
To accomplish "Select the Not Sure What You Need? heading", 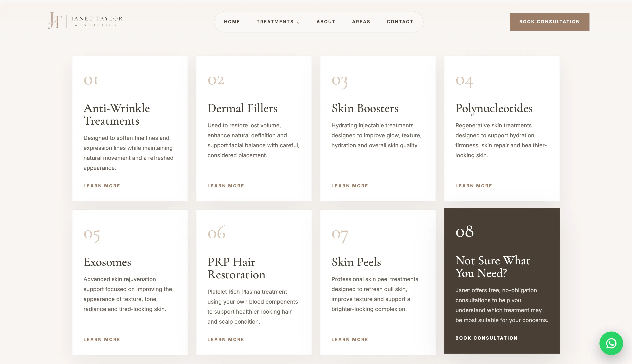I will pyautogui.click(x=493, y=267).
